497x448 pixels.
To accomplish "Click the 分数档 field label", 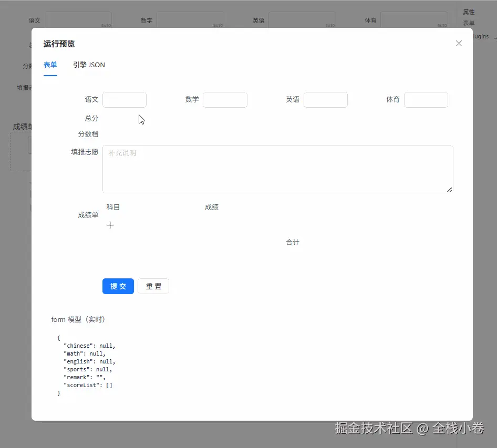I will [88, 134].
